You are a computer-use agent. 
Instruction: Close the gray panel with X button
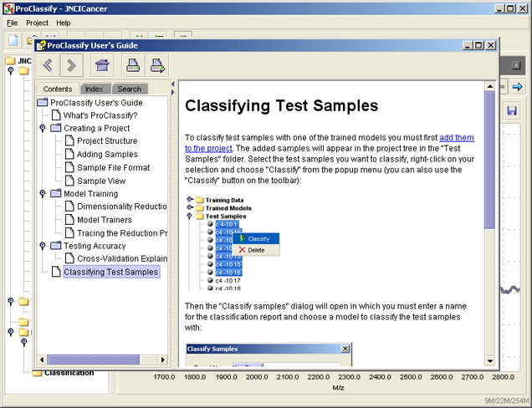point(516,65)
